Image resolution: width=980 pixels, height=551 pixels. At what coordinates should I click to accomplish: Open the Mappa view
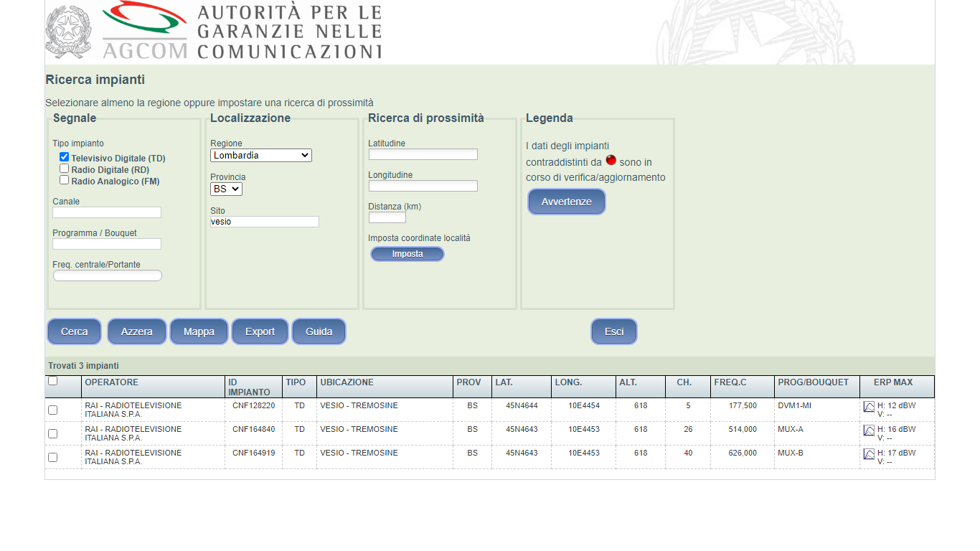pyautogui.click(x=199, y=331)
